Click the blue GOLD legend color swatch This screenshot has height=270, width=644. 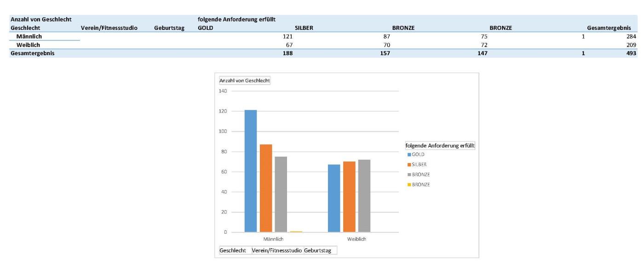(409, 155)
